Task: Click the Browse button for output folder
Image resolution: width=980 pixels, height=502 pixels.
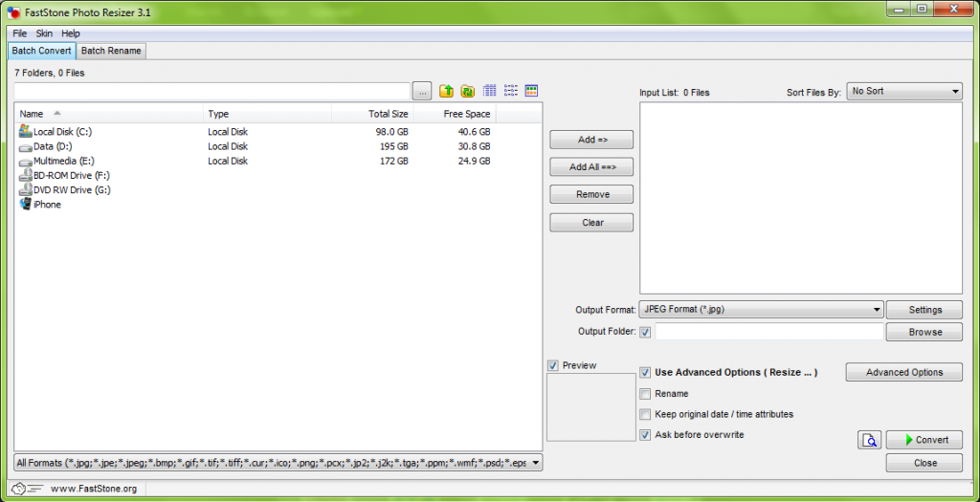Action: tap(924, 332)
